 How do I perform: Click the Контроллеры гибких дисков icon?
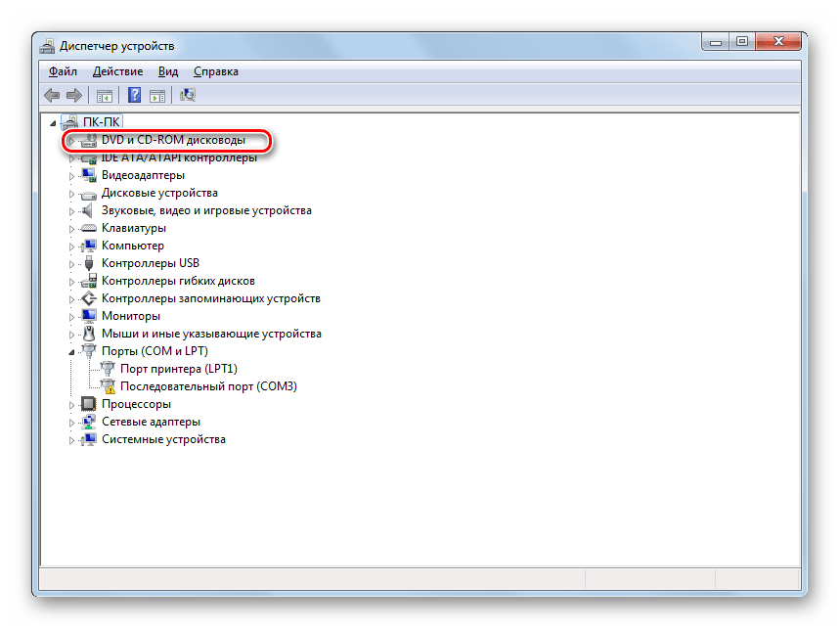click(x=88, y=281)
